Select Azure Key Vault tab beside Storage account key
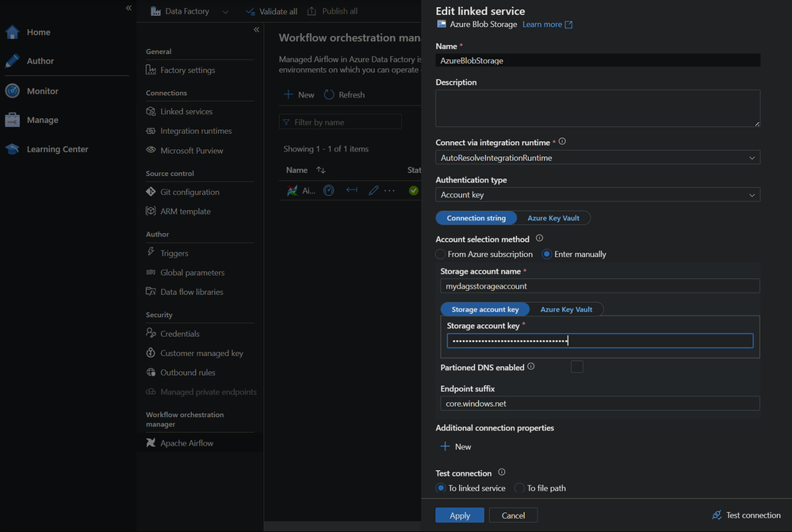The image size is (792, 532). click(566, 309)
